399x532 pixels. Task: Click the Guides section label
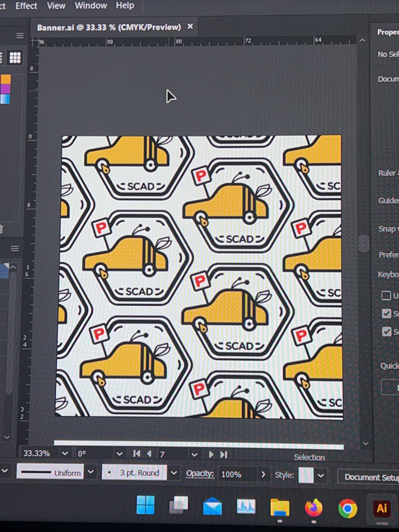pos(388,200)
